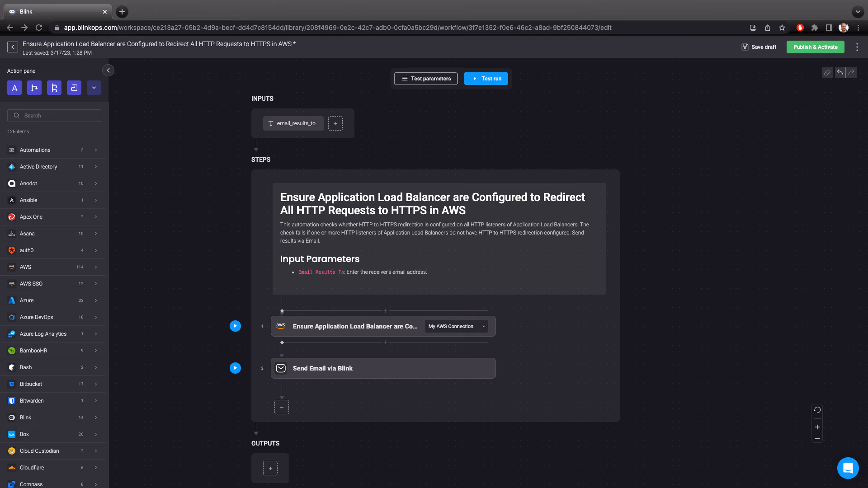Viewport: 868px width, 488px height.
Task: Zoom out on the canvas
Action: click(817, 439)
